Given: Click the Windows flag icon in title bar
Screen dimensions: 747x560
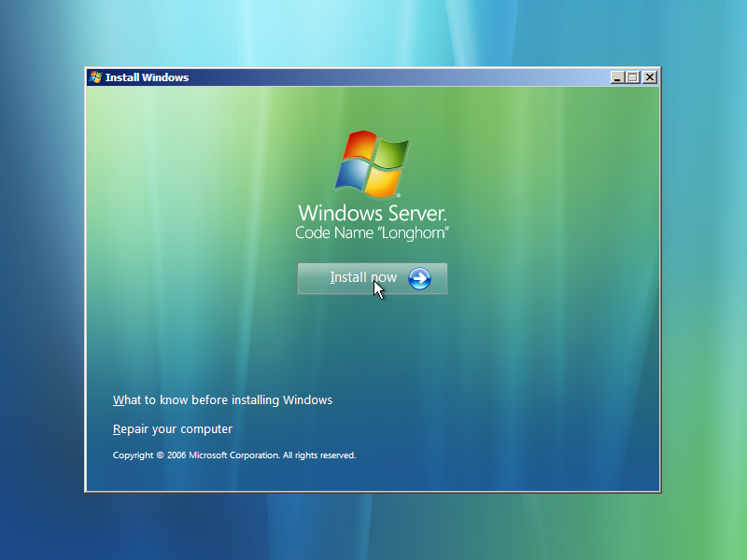Looking at the screenshot, I should pyautogui.click(x=95, y=77).
